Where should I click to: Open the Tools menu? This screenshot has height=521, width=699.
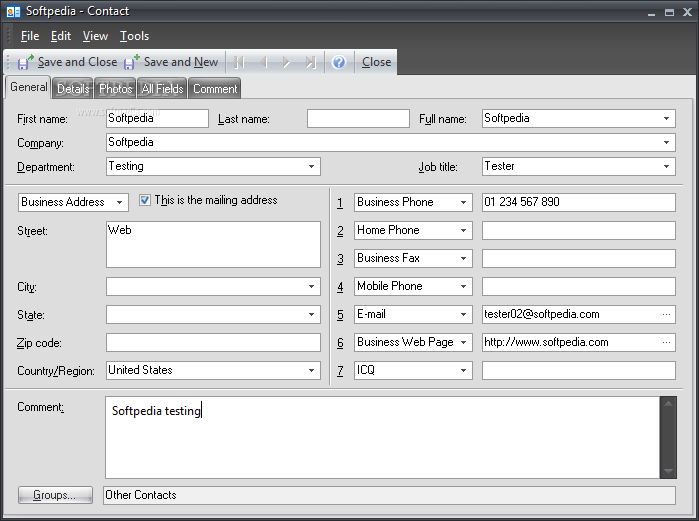[x=134, y=36]
